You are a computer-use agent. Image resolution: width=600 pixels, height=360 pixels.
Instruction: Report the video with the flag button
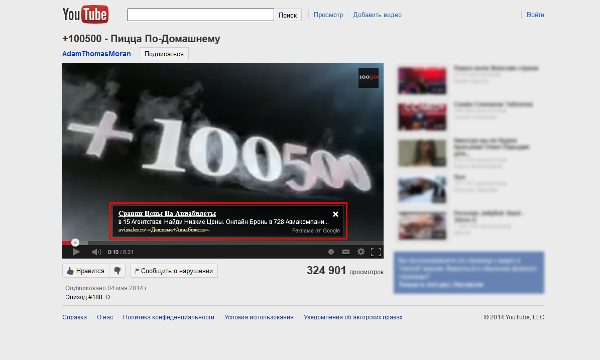coord(174,271)
